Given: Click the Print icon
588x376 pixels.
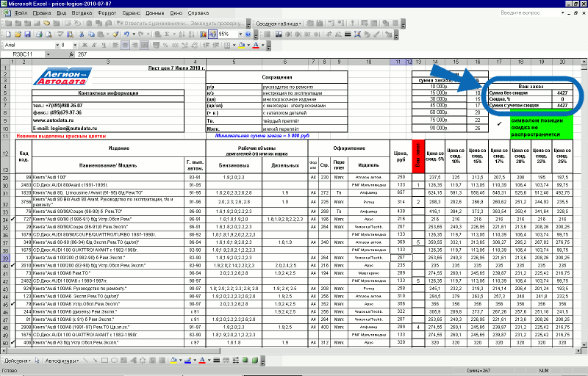Looking at the screenshot, I should point(39,35).
